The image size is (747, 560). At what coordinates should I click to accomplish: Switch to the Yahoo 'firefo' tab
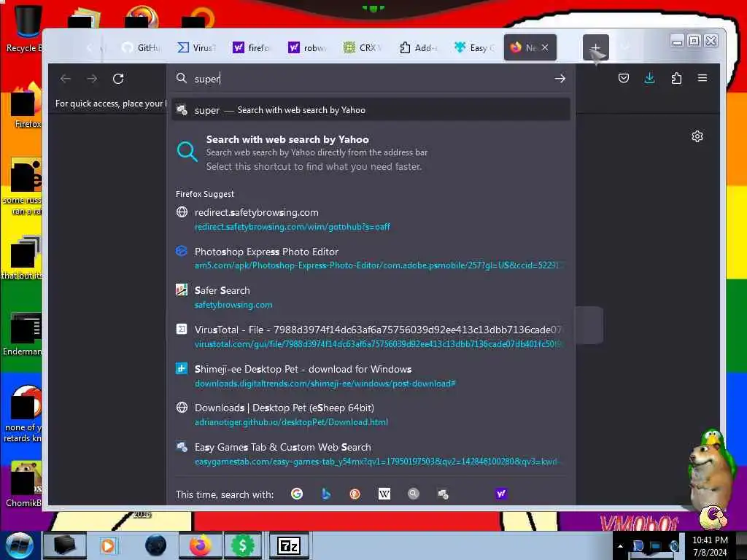252,47
